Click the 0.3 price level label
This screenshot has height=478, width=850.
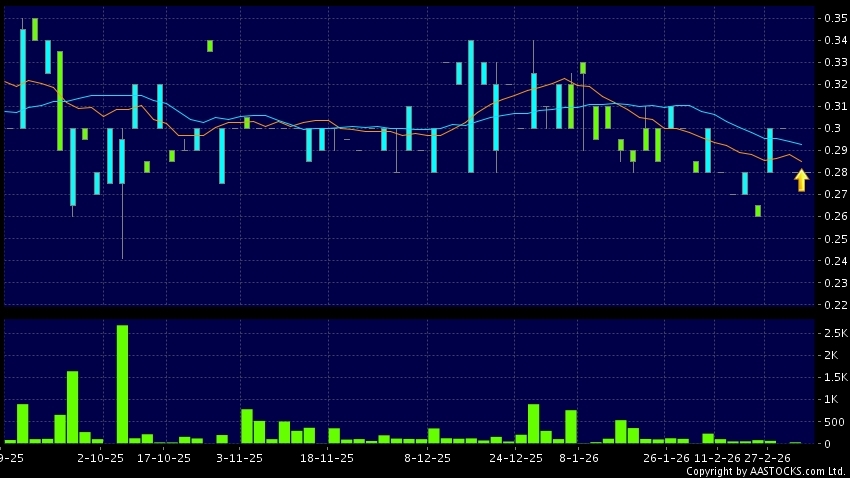[x=832, y=128]
